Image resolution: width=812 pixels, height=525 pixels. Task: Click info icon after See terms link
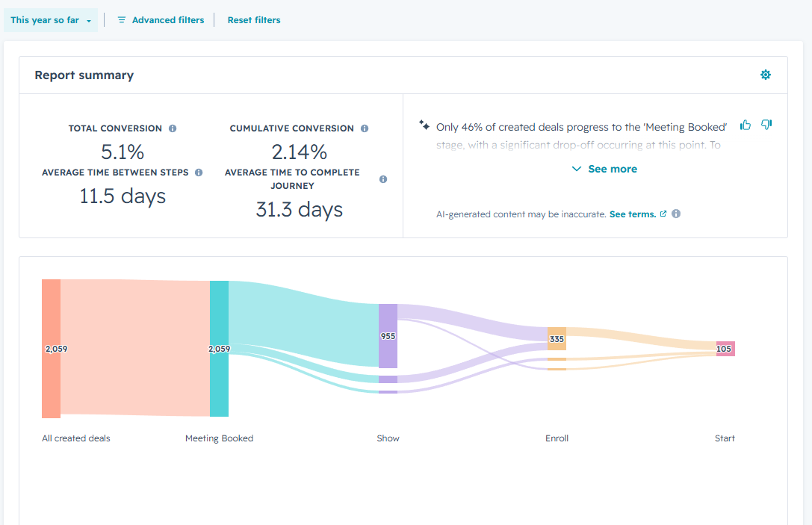(676, 214)
